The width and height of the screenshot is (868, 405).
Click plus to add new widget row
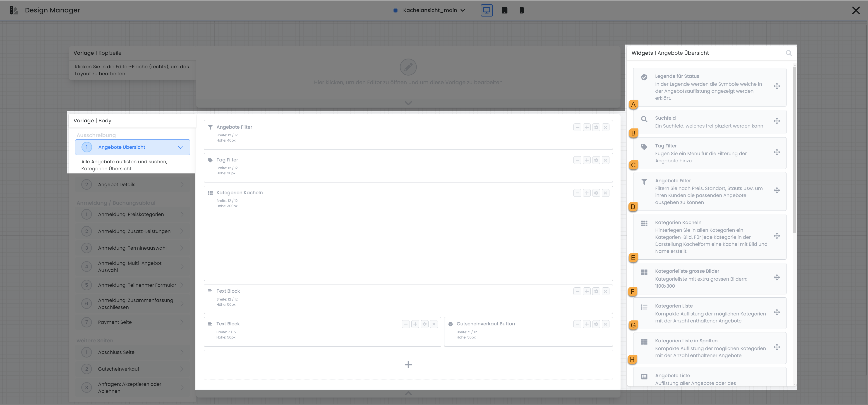click(x=408, y=365)
